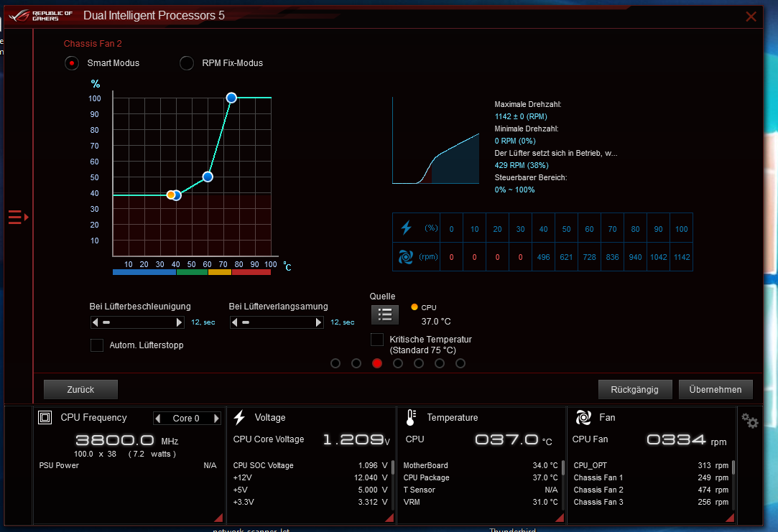Expand the Fan panel corner triangle
The width and height of the screenshot is (778, 532).
point(730,518)
